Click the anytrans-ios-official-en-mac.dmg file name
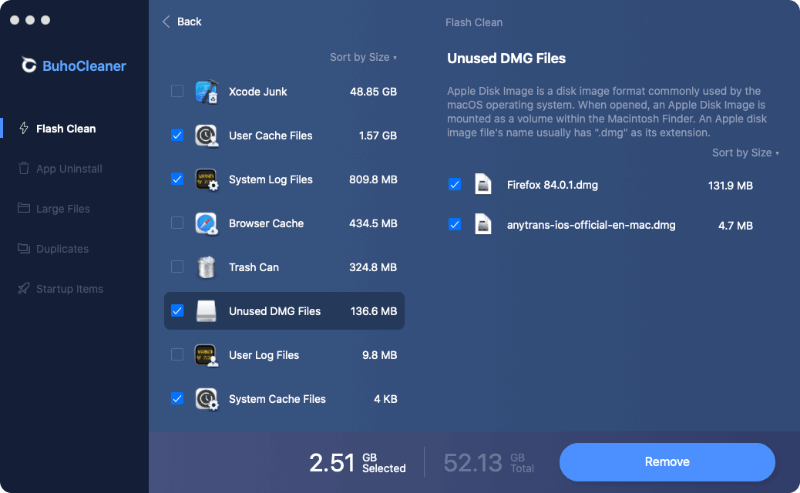800x493 pixels. 591,225
